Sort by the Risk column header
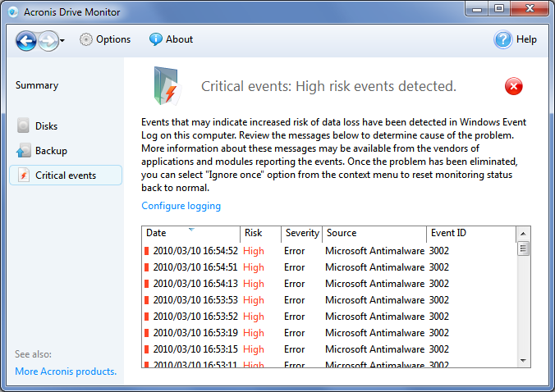Screen dimensions: 555x392 pos(260,233)
